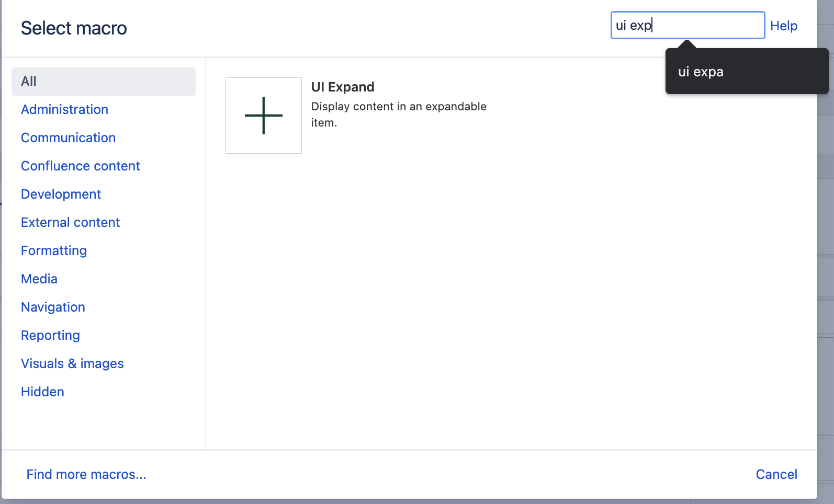Open External content category
Image resolution: width=834 pixels, height=504 pixels.
pos(71,222)
